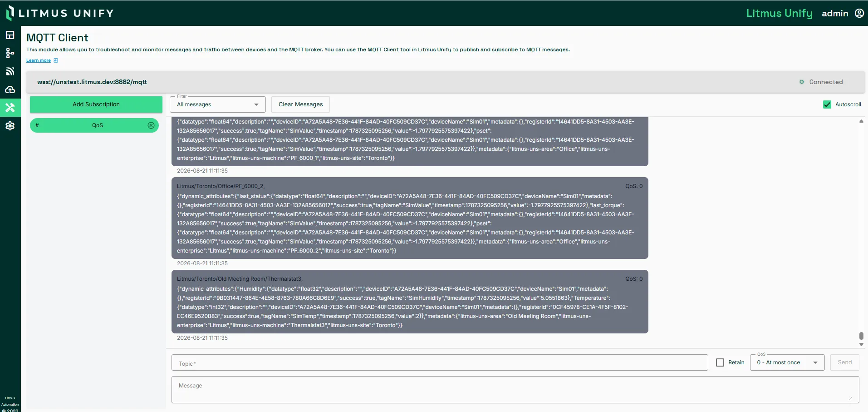
Task: Click the external link icon beside Learn more
Action: pyautogui.click(x=56, y=60)
